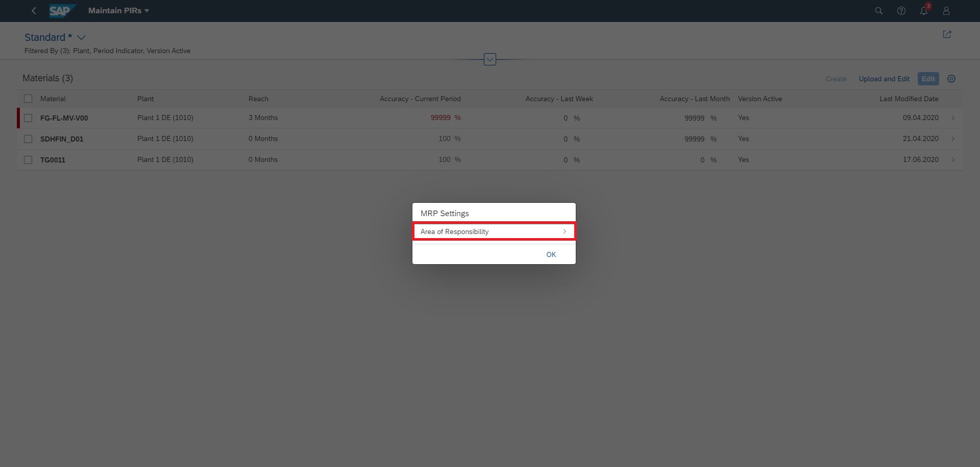The image size is (980, 467).
Task: Open table settings gear icon
Action: [x=951, y=79]
